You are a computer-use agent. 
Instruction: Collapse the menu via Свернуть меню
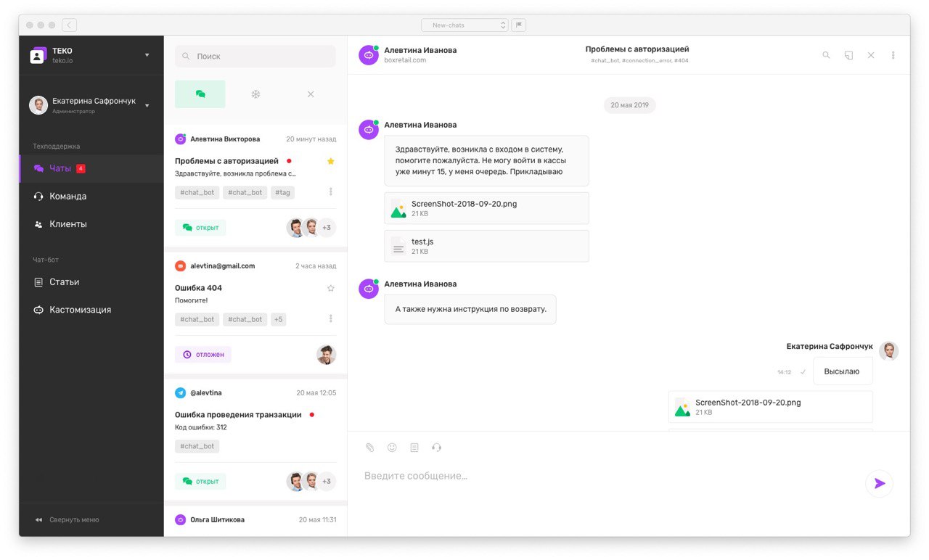[67, 519]
